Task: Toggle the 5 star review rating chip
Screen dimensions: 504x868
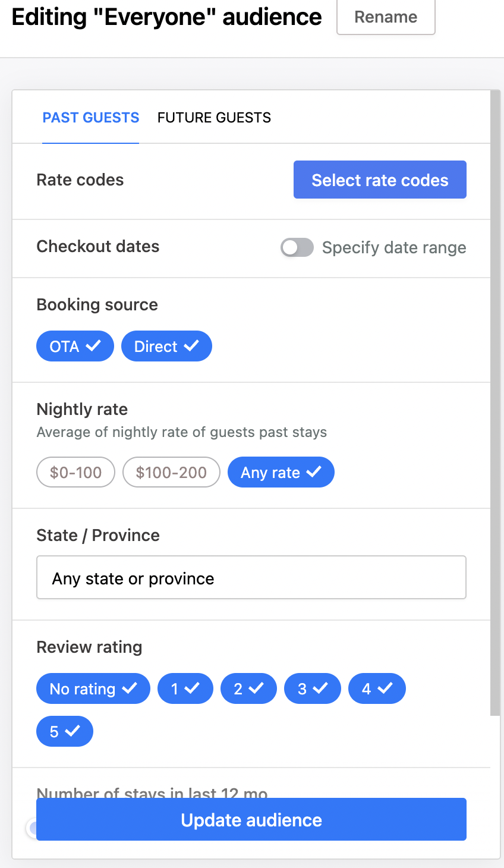Action: click(64, 731)
